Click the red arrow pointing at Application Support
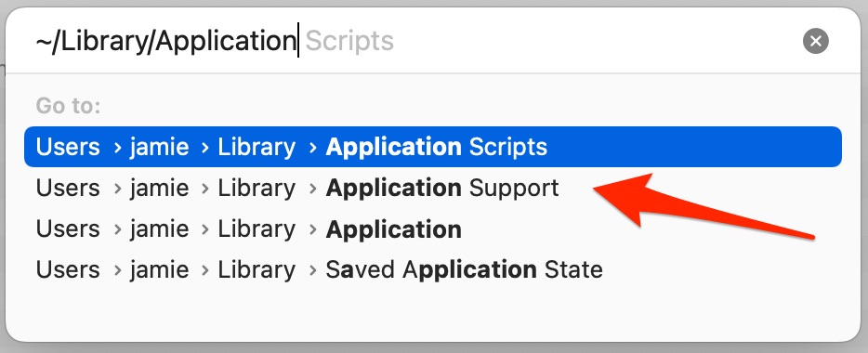The height and width of the screenshot is (353, 868). coord(703,207)
